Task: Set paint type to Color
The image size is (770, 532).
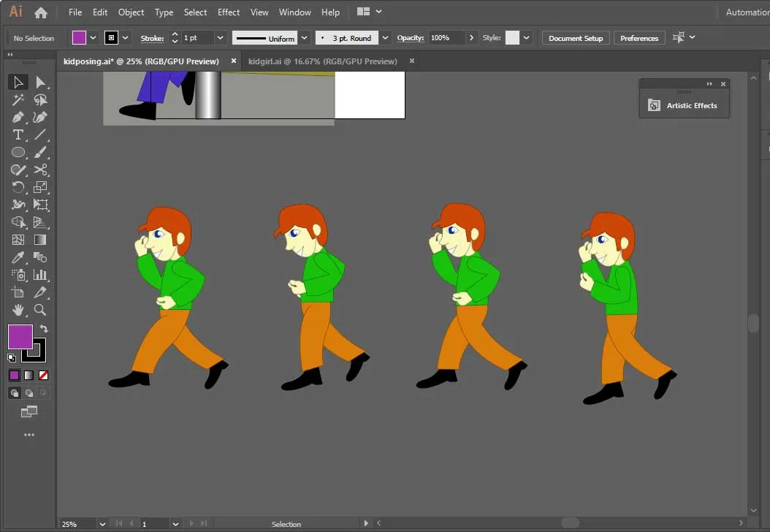Action: (x=14, y=376)
